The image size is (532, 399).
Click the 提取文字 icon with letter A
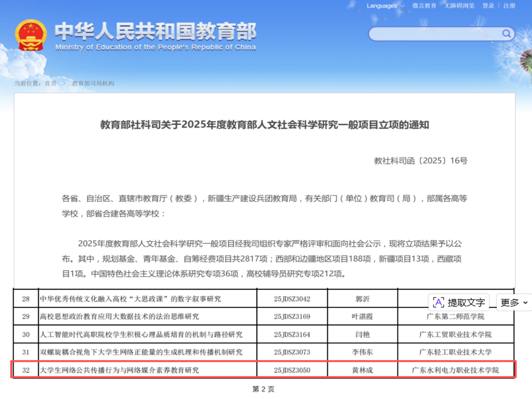pyautogui.click(x=438, y=302)
